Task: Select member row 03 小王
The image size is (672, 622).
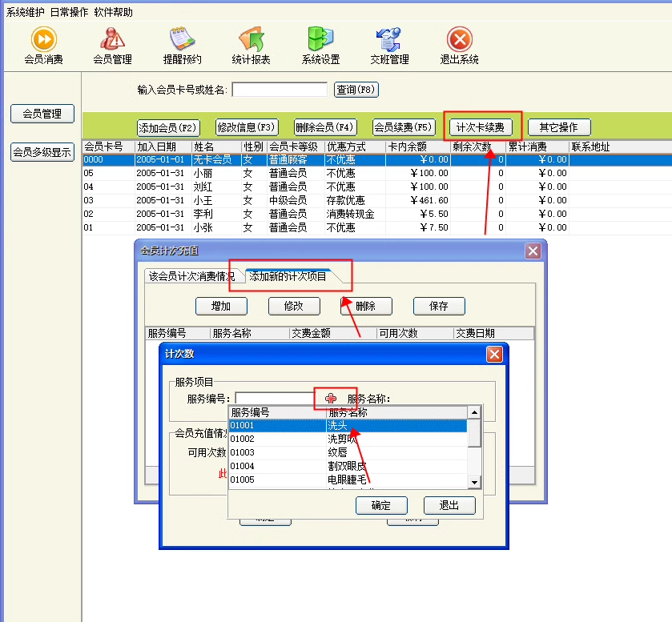Action: (377, 200)
